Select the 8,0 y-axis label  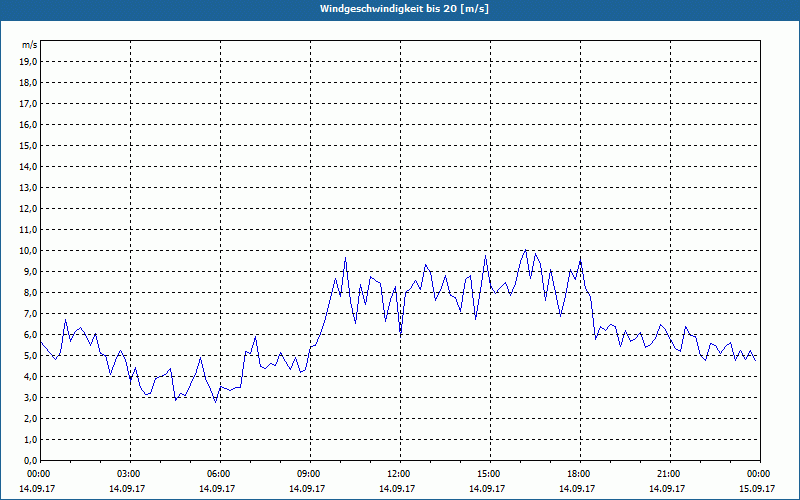pyautogui.click(x=30, y=293)
